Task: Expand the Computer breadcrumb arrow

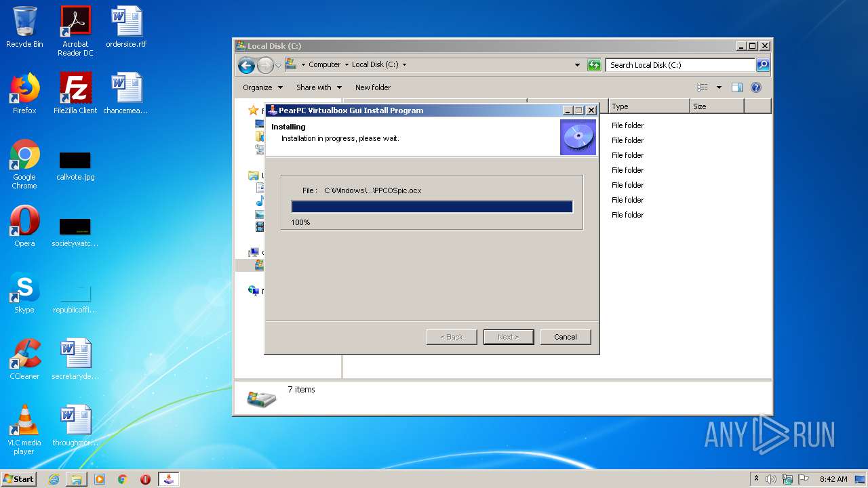Action: [347, 65]
